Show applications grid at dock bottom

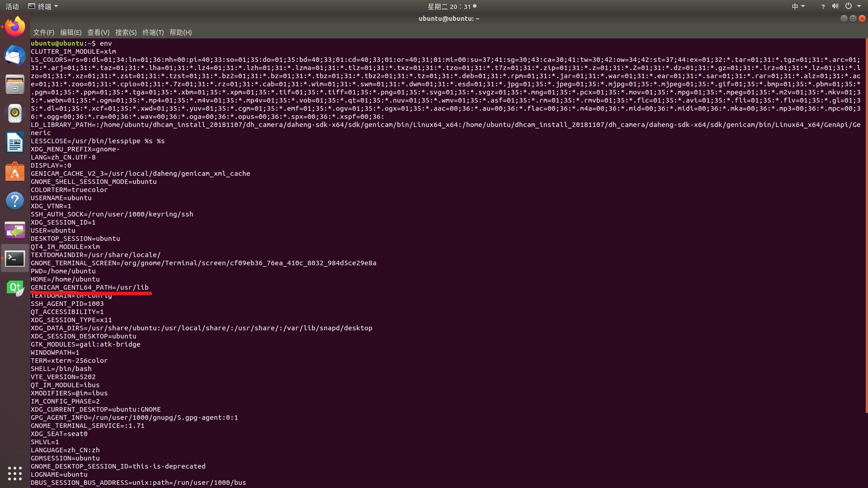(x=15, y=473)
